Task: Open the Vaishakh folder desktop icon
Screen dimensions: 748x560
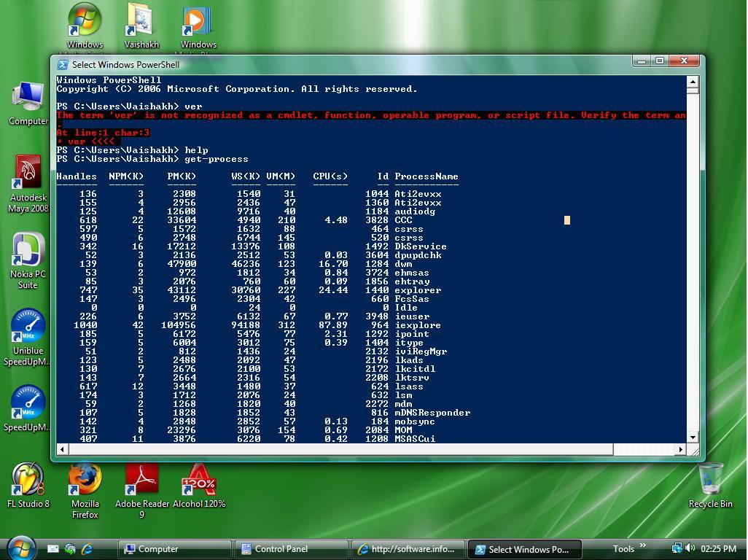Action: 141,26
